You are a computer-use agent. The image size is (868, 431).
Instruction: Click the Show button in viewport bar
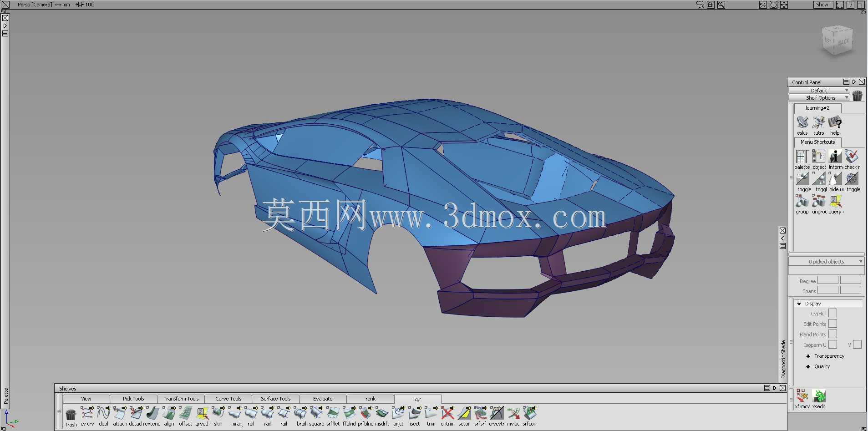click(x=823, y=5)
